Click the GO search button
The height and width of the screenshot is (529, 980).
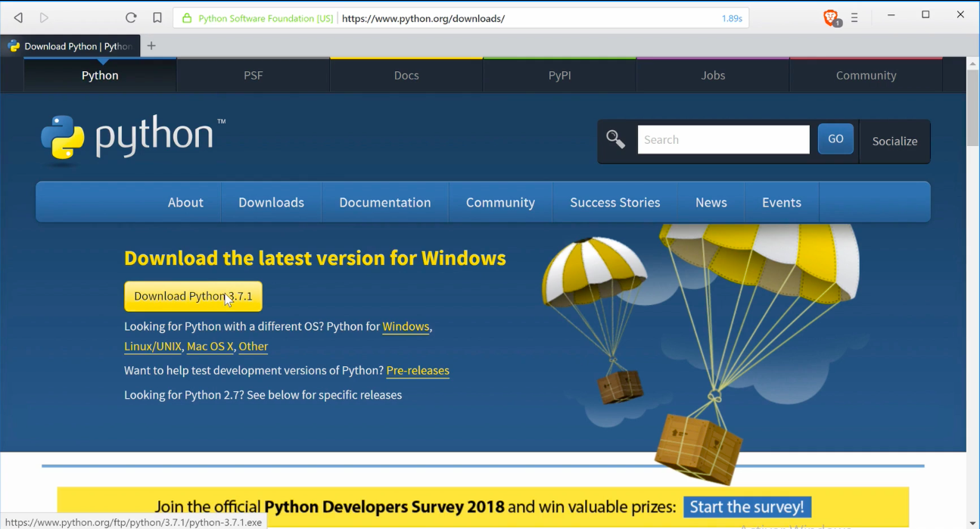point(835,139)
